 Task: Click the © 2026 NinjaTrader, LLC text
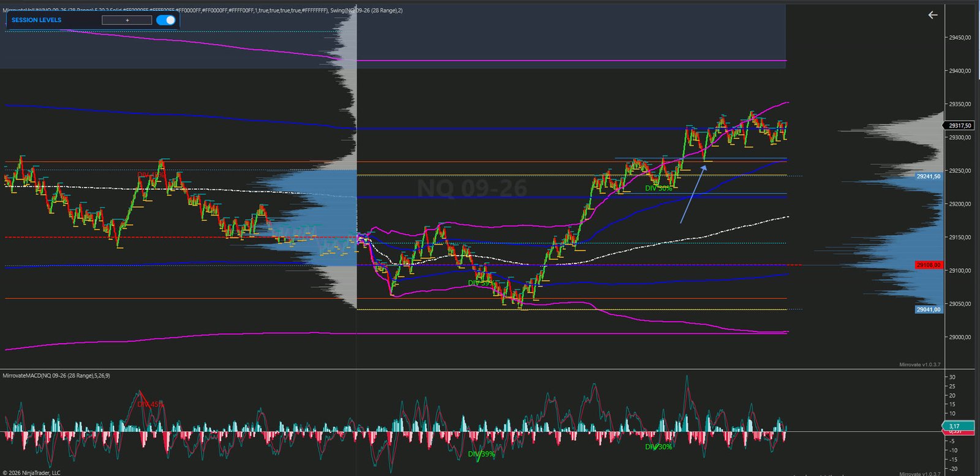(31, 472)
